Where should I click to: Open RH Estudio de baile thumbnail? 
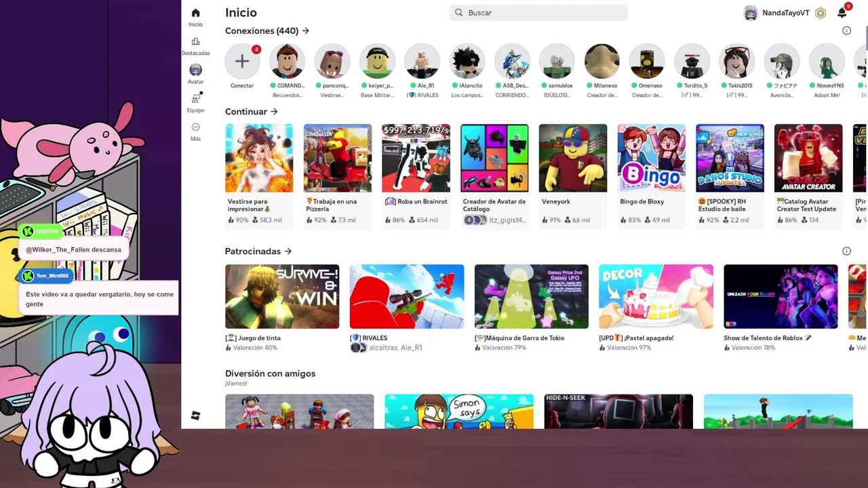click(x=730, y=158)
